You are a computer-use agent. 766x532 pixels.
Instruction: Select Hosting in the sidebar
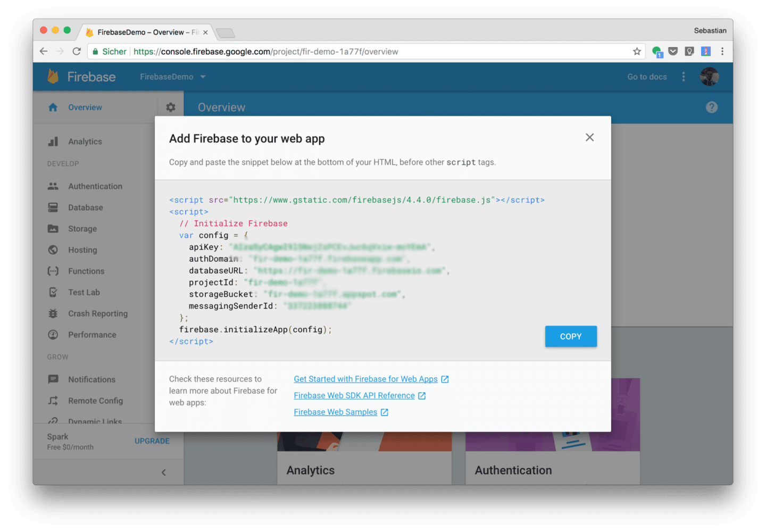tap(82, 250)
